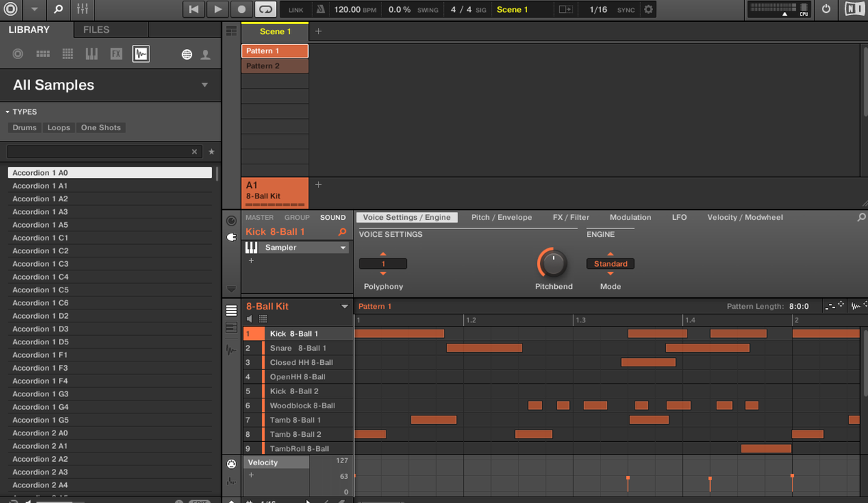Image resolution: width=868 pixels, height=503 pixels.
Task: Toggle the follow playhead icon
Action: (566, 10)
